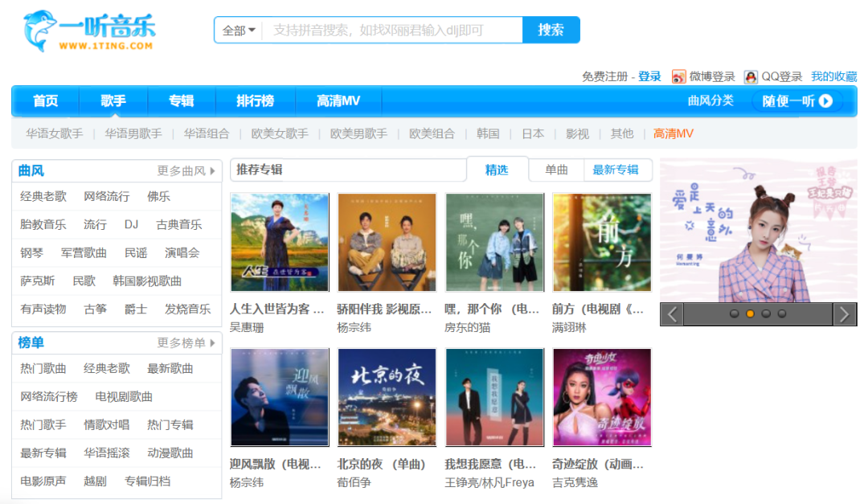Open the 排行榜 nav tab
Viewport: 868px width, 504px height.
[256, 100]
